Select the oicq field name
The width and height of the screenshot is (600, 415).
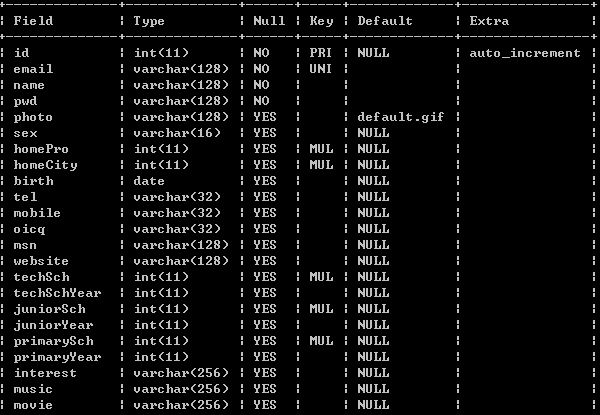coord(29,229)
